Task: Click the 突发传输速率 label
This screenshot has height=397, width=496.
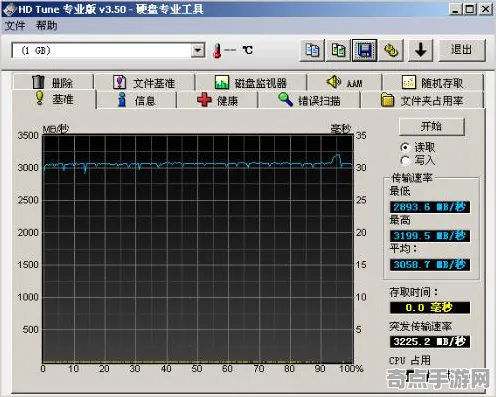Action: click(x=420, y=326)
